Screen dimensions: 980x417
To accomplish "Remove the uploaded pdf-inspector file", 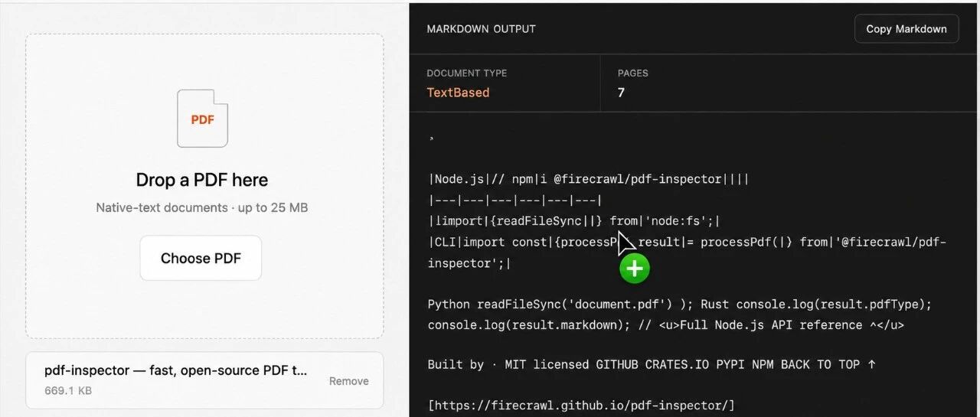I will tap(349, 381).
